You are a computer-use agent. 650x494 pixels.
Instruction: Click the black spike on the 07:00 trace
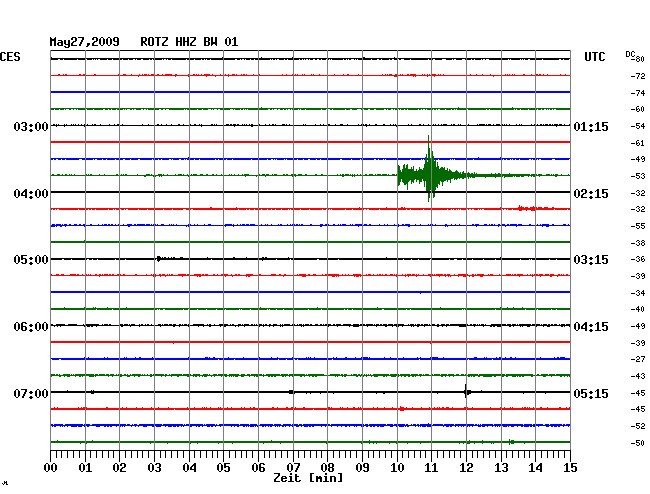click(466, 391)
